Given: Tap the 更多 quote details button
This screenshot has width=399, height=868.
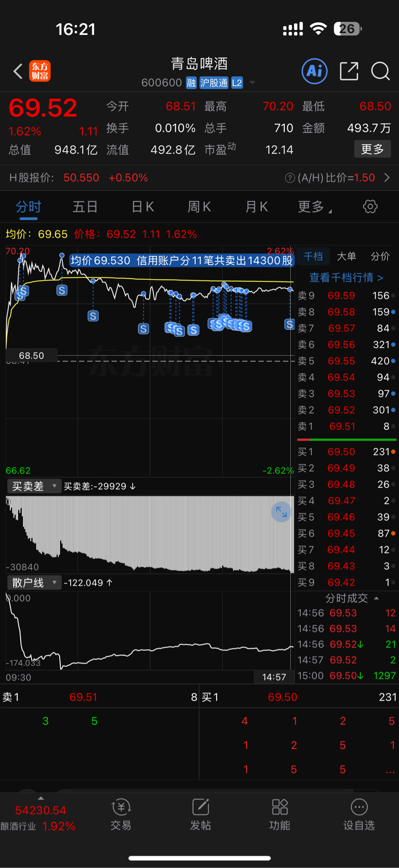Looking at the screenshot, I should point(373,149).
